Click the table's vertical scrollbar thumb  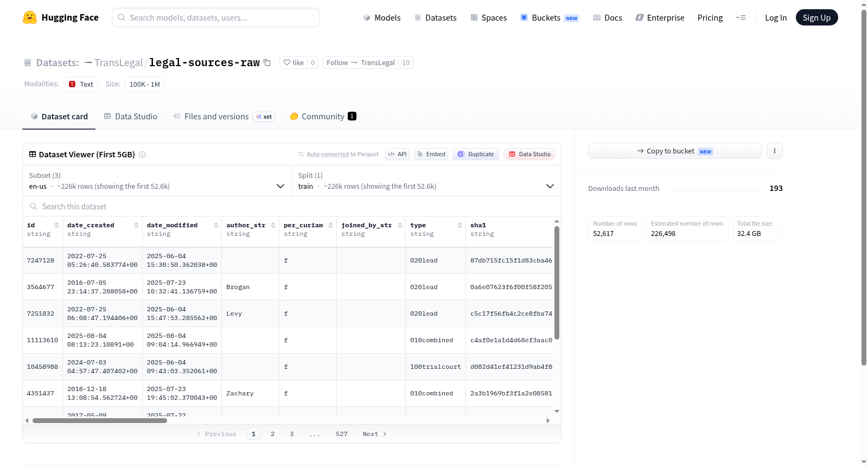click(557, 283)
